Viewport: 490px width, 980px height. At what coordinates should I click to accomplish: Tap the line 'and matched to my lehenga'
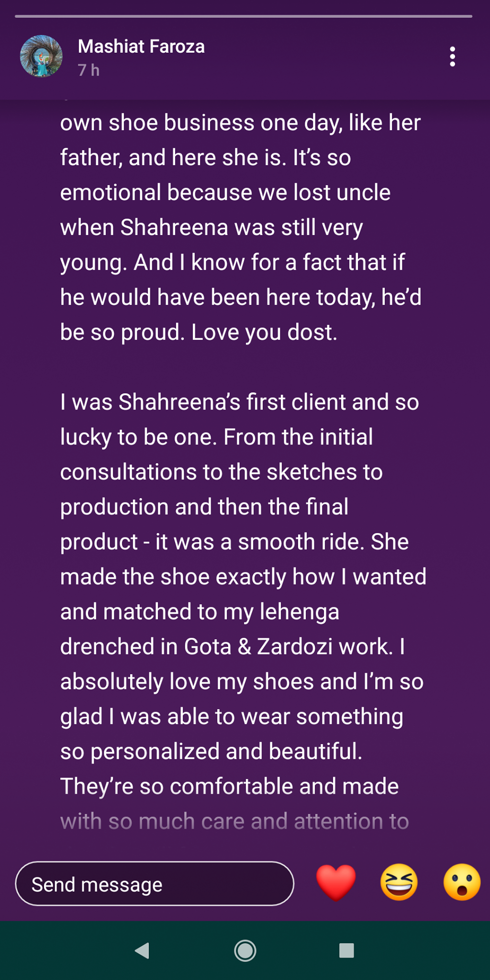[x=200, y=612]
